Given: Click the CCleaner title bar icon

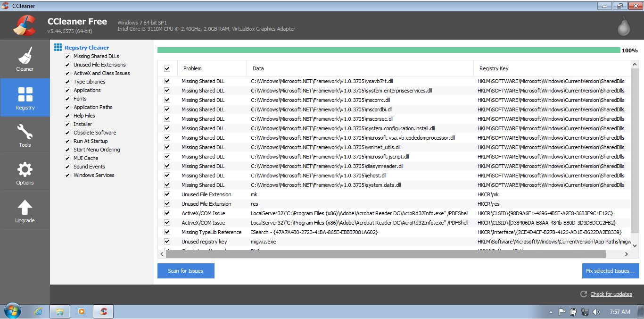Looking at the screenshot, I should pos(5,5).
